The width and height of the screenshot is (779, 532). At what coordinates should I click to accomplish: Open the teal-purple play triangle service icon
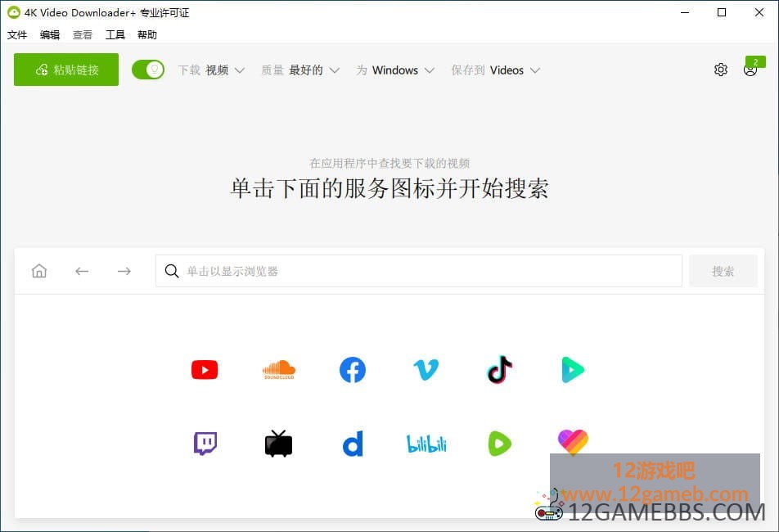click(573, 370)
